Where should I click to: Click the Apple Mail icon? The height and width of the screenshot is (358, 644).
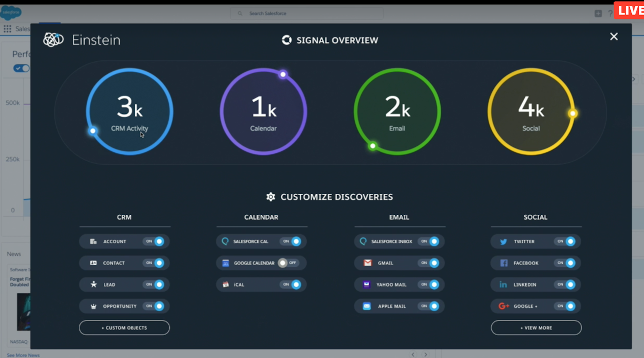click(367, 306)
